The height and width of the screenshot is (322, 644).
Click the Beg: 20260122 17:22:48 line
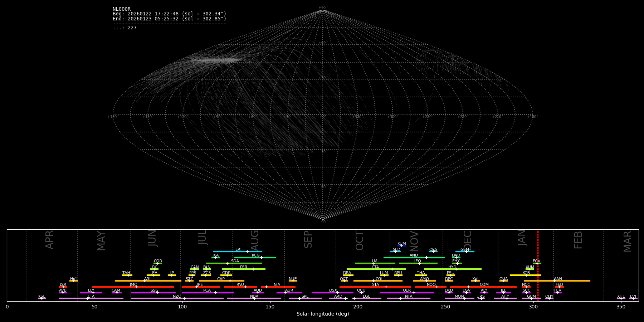[x=170, y=14]
